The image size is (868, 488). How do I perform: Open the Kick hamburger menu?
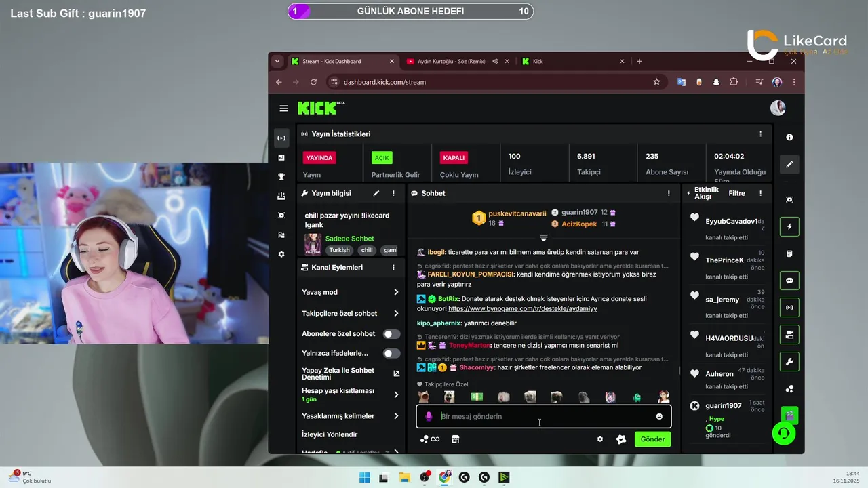283,108
